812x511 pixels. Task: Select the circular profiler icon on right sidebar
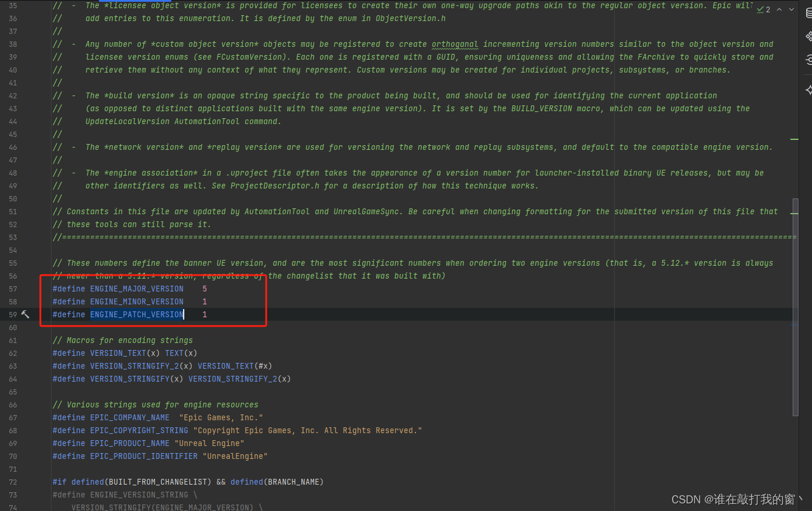click(x=808, y=59)
